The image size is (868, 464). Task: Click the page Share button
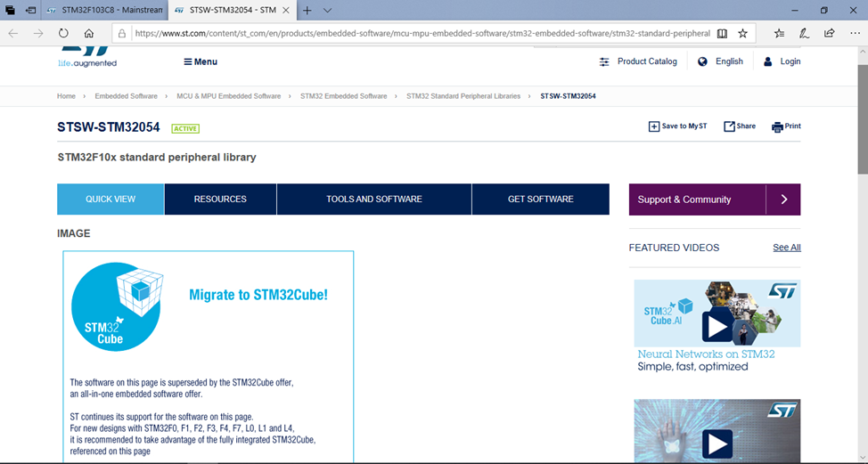pos(740,126)
